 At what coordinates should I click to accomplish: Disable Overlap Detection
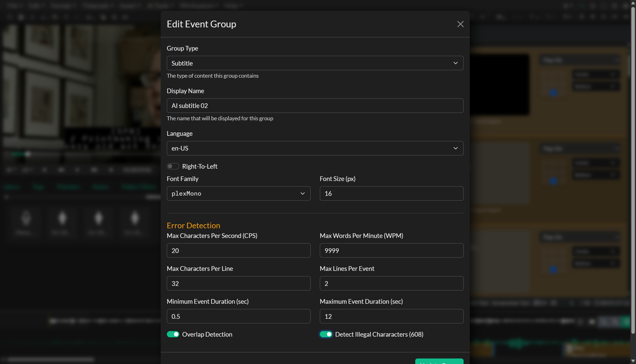pos(173,334)
